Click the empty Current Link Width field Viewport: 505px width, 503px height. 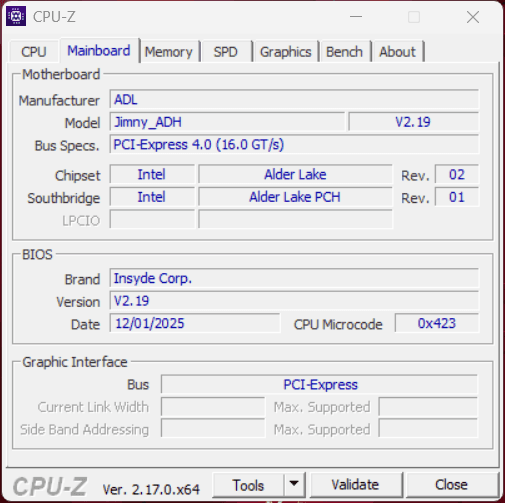point(213,407)
